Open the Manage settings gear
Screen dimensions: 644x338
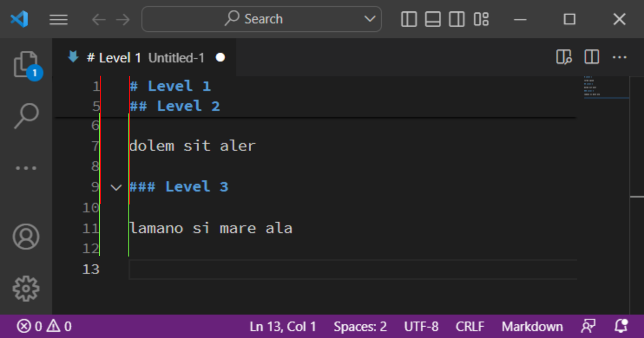[x=26, y=287]
